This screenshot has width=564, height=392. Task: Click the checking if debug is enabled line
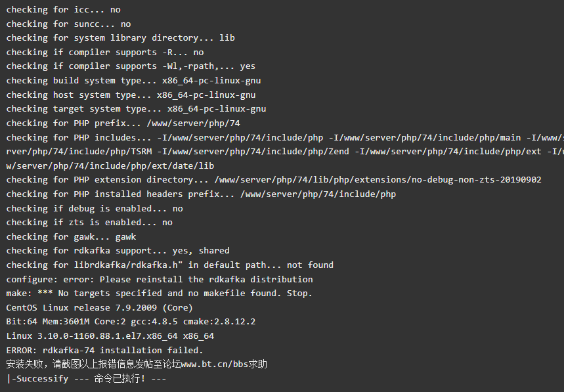coord(95,209)
